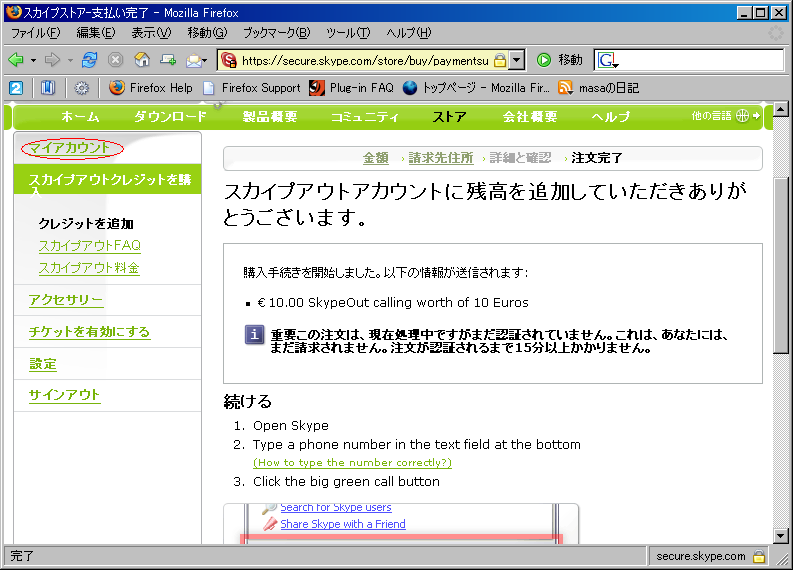Click the padlock icon in status bar

(x=759, y=556)
